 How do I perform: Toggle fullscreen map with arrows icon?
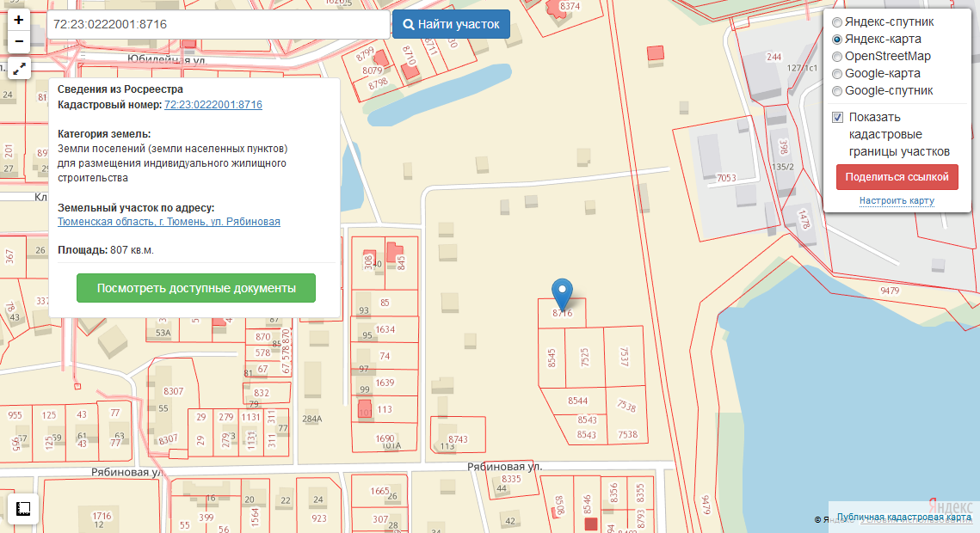[x=20, y=69]
